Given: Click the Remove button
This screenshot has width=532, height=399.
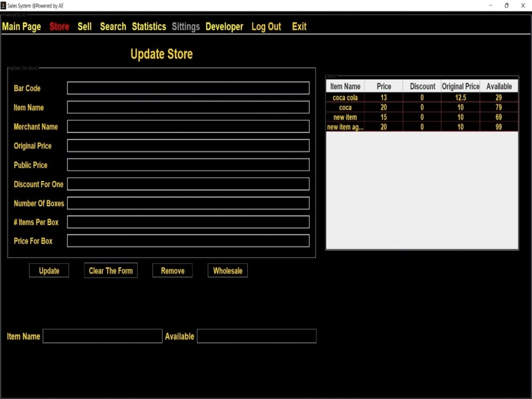Looking at the screenshot, I should tap(172, 270).
